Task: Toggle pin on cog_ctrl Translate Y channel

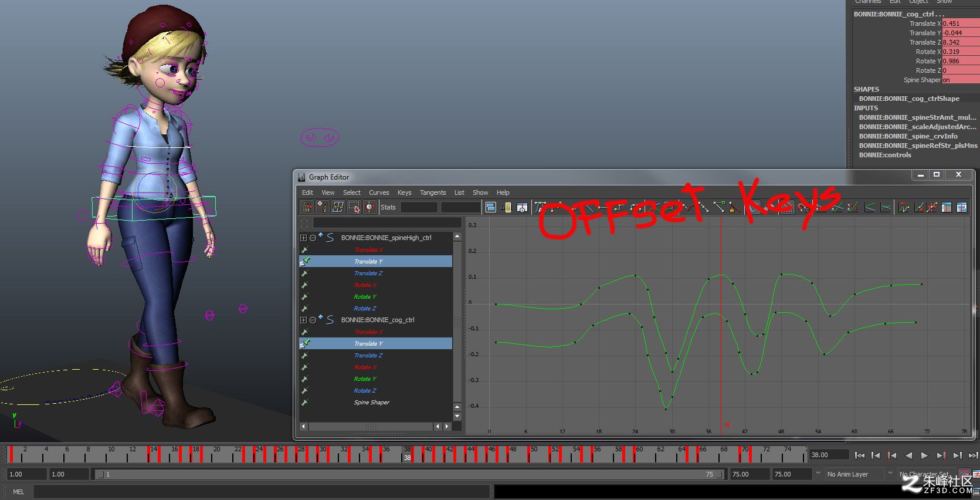Action: [305, 343]
